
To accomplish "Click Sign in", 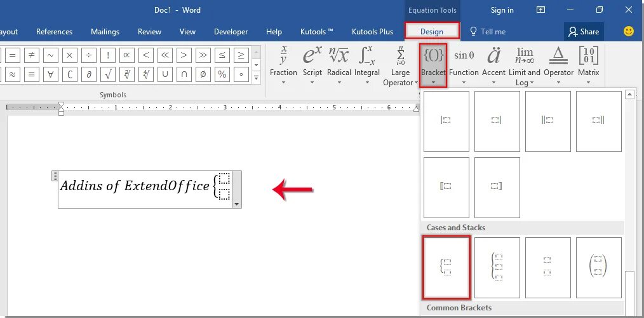I will click(502, 10).
